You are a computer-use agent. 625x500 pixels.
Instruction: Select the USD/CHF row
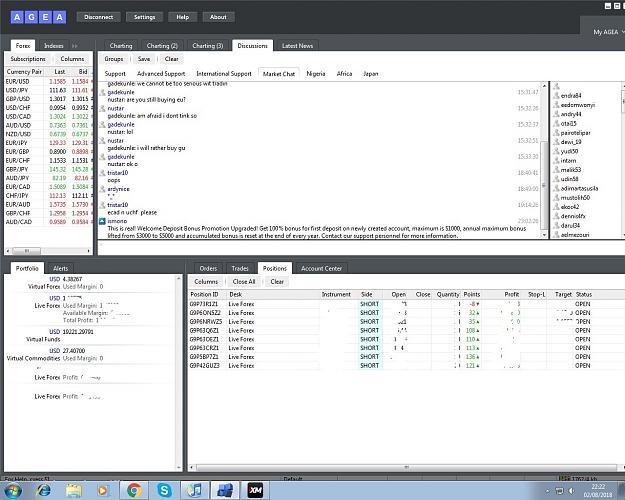pos(48,108)
